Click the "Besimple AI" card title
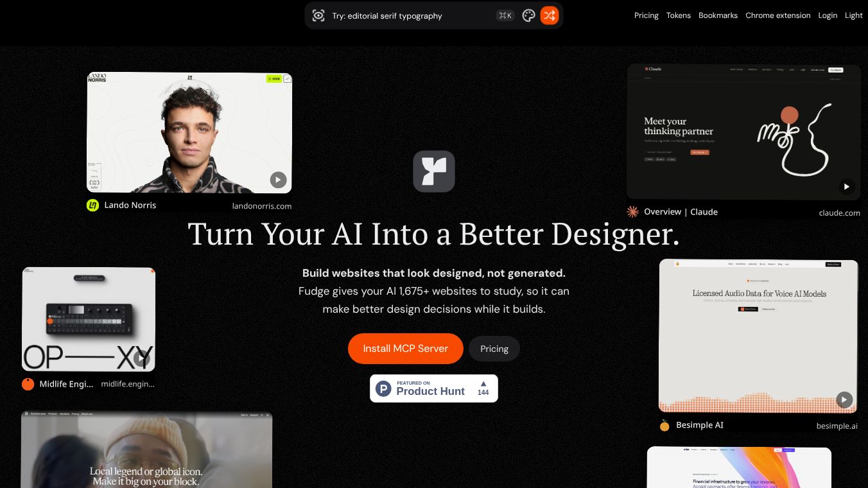Screen dimensions: 868x488 (700, 425)
